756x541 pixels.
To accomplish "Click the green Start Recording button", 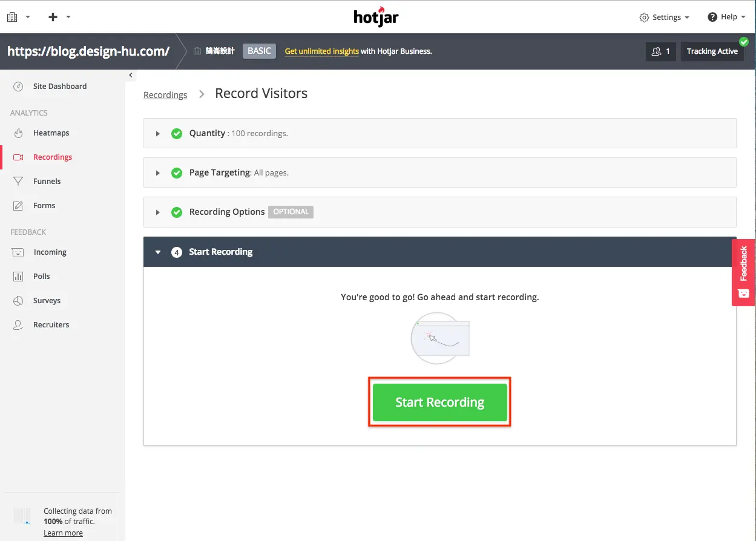I will [x=439, y=402].
